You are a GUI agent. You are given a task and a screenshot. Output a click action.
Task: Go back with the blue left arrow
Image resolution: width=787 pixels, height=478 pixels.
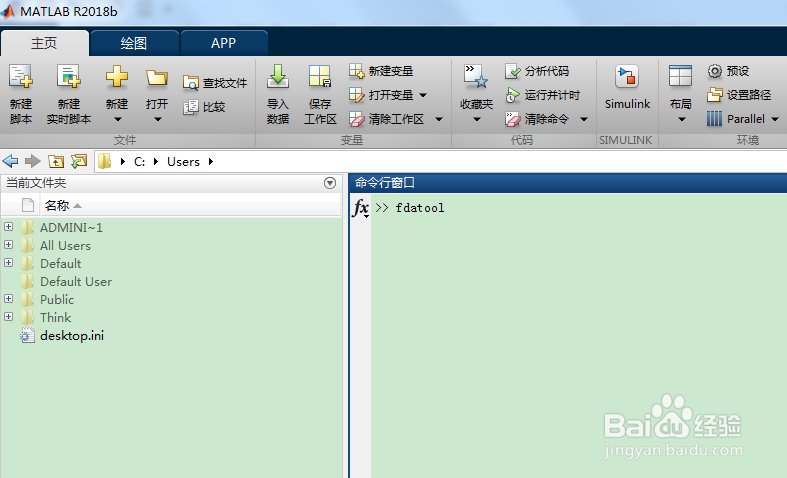[x=10, y=161]
